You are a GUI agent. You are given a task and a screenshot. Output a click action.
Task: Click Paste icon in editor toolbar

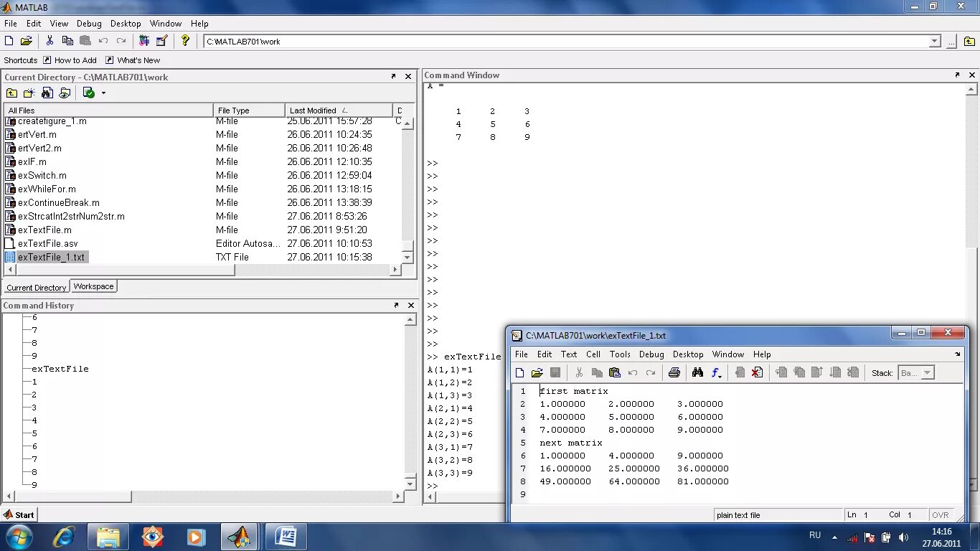pyautogui.click(x=614, y=372)
